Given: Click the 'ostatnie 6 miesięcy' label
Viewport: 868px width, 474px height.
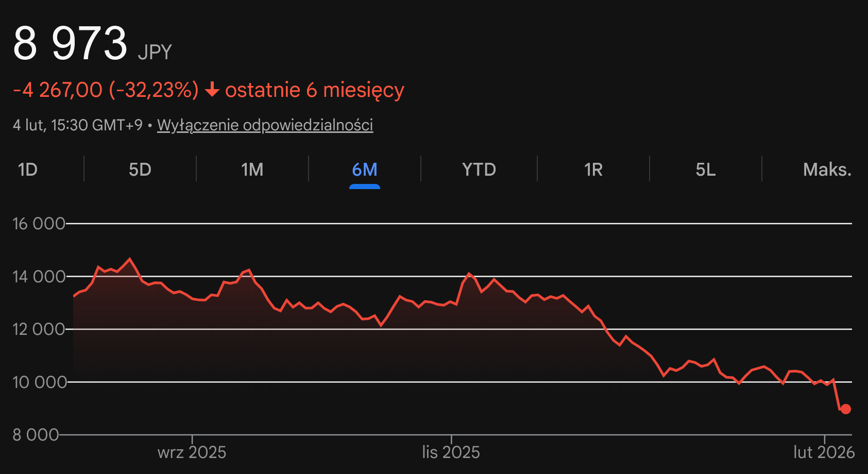Looking at the screenshot, I should (314, 90).
